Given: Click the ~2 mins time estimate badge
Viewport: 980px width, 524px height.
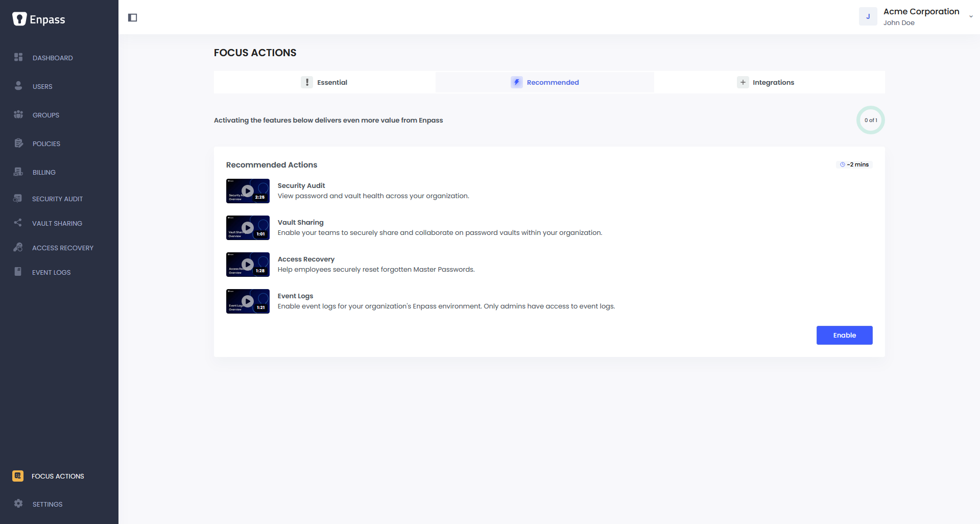Looking at the screenshot, I should pyautogui.click(x=854, y=164).
